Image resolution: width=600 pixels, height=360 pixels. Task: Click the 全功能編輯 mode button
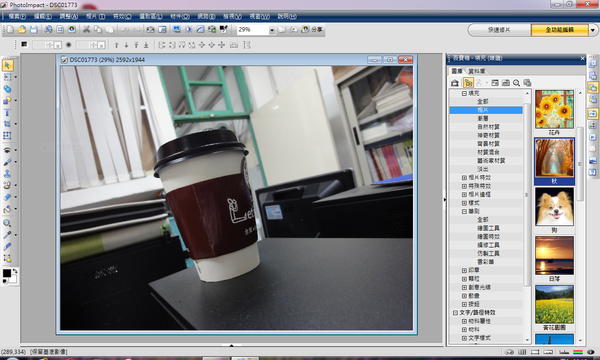(559, 30)
